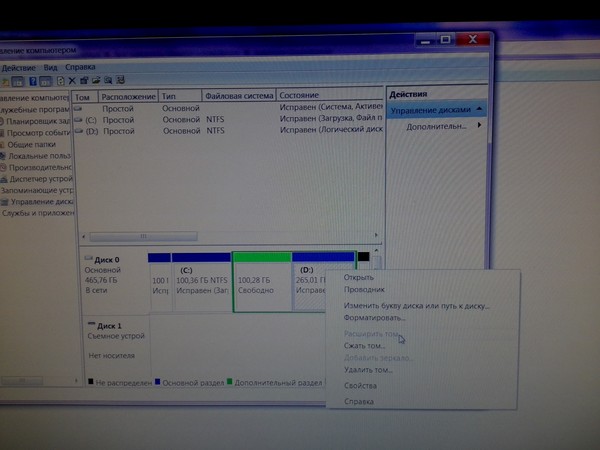Click the Properties toolbar icon
This screenshot has width=600, height=450.
click(84, 80)
